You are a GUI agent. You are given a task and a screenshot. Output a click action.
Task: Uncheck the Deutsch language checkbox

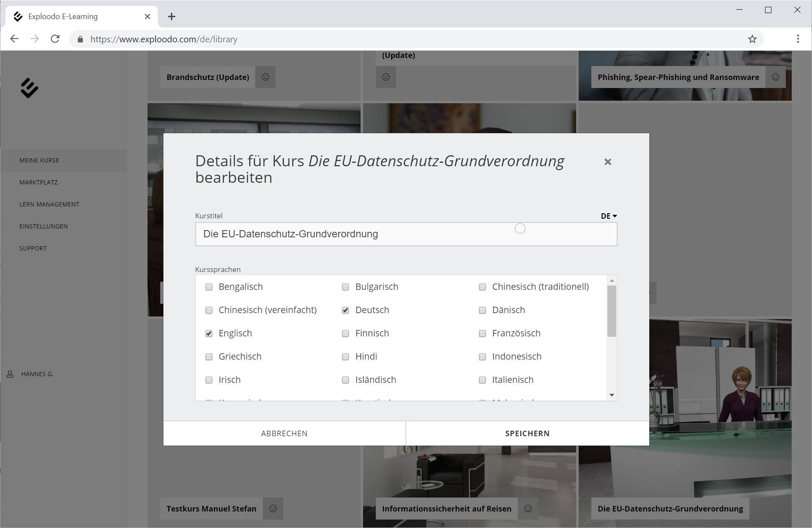[x=345, y=310]
